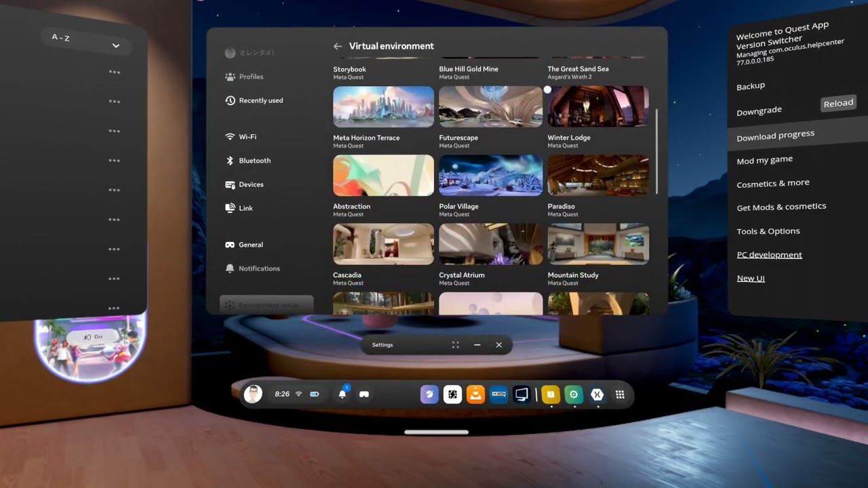Click the environment list scrollbar
The height and width of the screenshot is (488, 868).
(656, 150)
